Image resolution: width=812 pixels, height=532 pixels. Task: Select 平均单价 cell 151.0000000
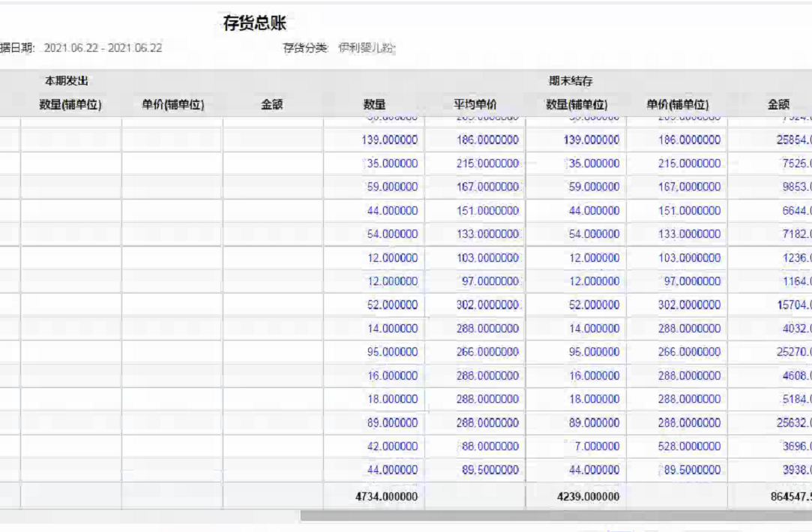coord(487,211)
